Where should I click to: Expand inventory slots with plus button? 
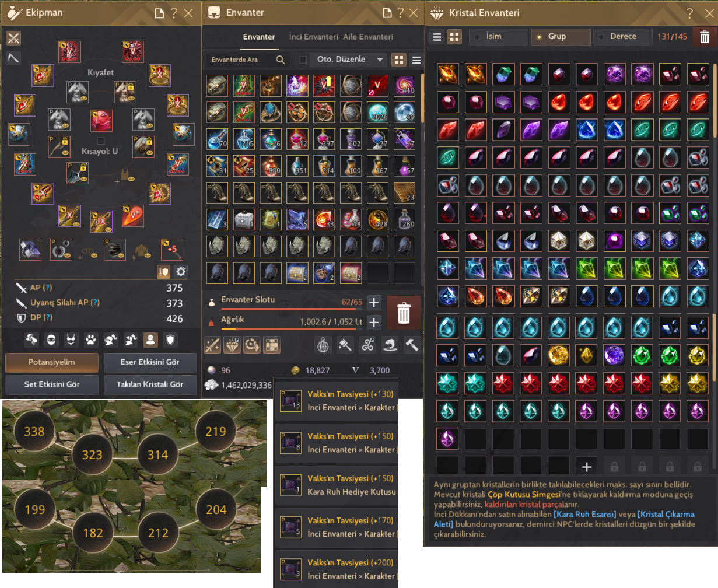tap(374, 302)
